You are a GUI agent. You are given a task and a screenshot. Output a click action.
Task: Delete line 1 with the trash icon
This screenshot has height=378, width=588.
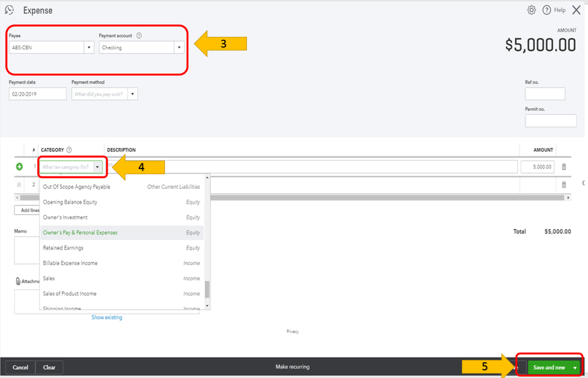[x=564, y=167]
